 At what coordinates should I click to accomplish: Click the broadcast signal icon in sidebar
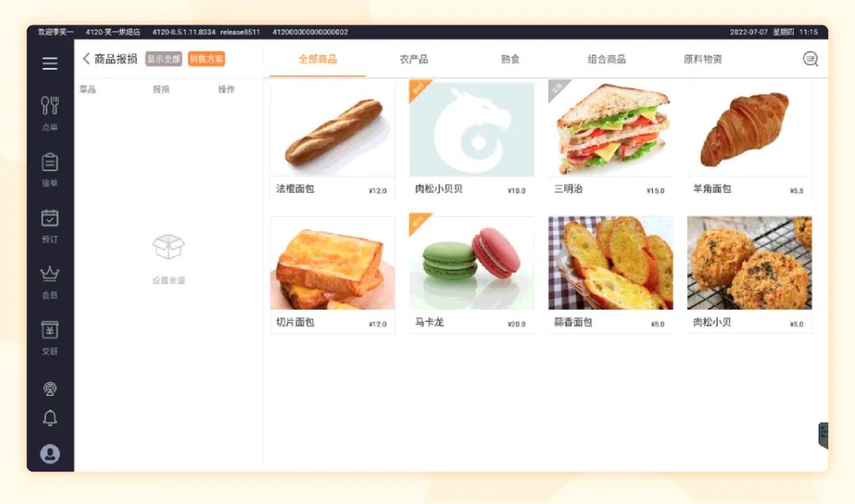pyautogui.click(x=50, y=388)
